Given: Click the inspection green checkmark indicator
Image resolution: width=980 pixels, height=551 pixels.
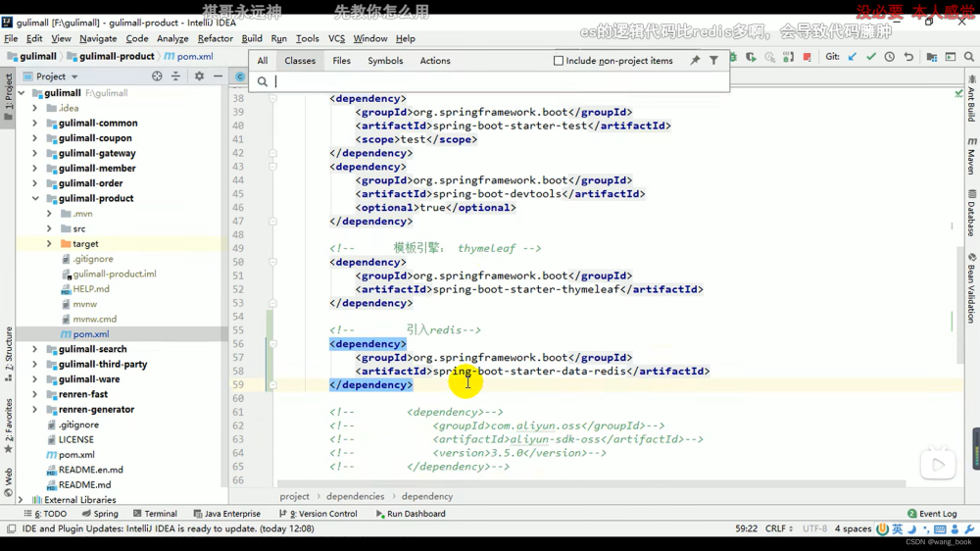Looking at the screenshot, I should [958, 94].
